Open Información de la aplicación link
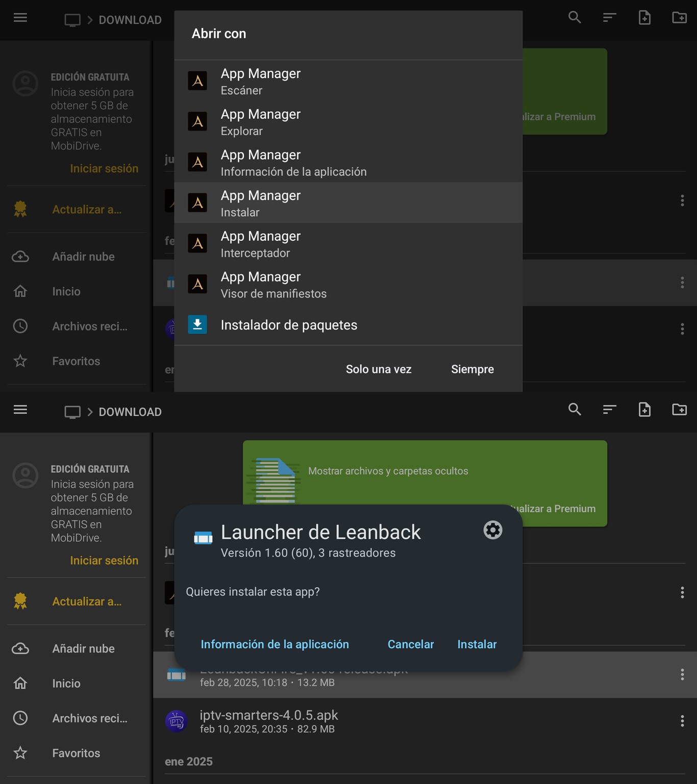The image size is (697, 784). (x=275, y=644)
